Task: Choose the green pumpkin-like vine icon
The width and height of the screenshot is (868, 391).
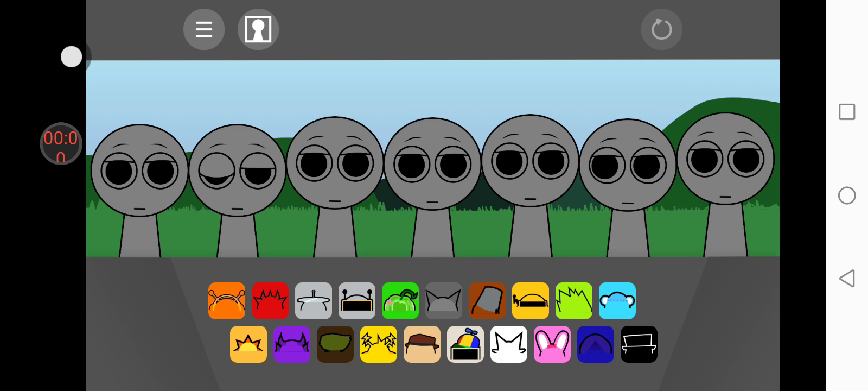Action: pyautogui.click(x=400, y=301)
